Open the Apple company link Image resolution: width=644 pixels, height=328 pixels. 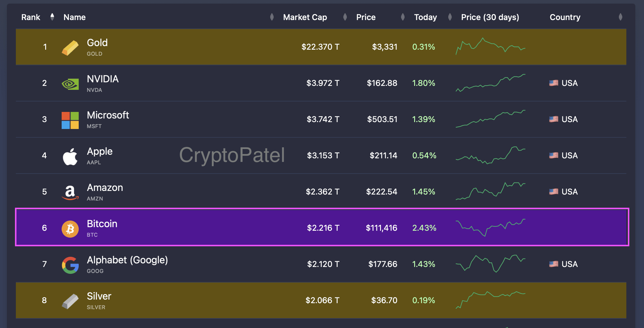pyautogui.click(x=100, y=152)
